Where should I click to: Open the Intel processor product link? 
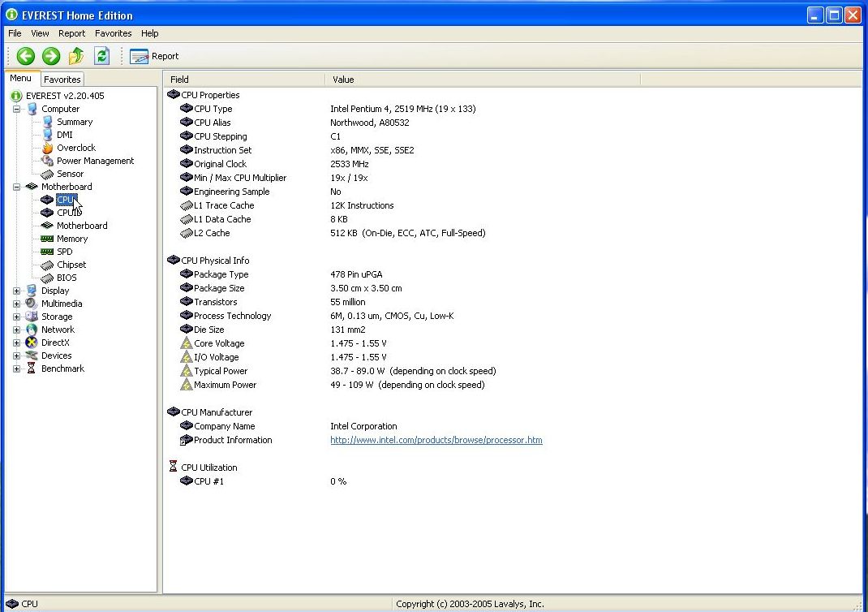click(436, 440)
